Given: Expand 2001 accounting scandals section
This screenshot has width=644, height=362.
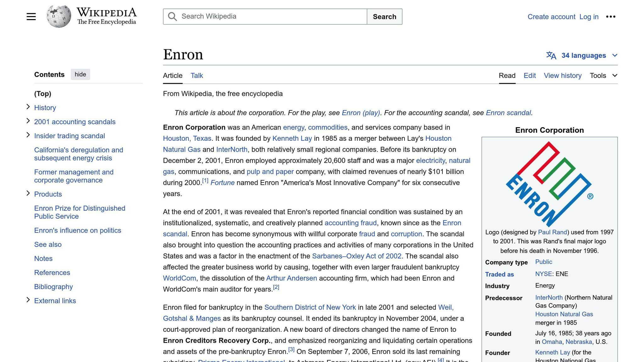Looking at the screenshot, I should click(28, 121).
